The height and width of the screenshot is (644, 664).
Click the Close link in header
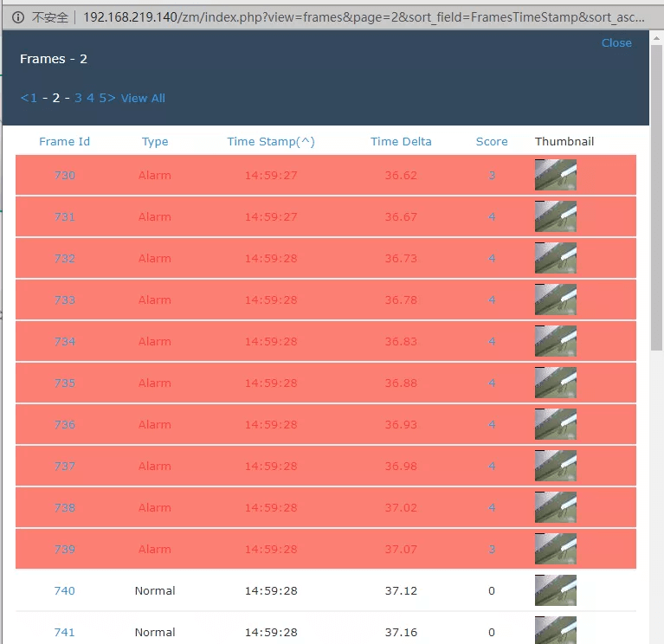pyautogui.click(x=616, y=42)
